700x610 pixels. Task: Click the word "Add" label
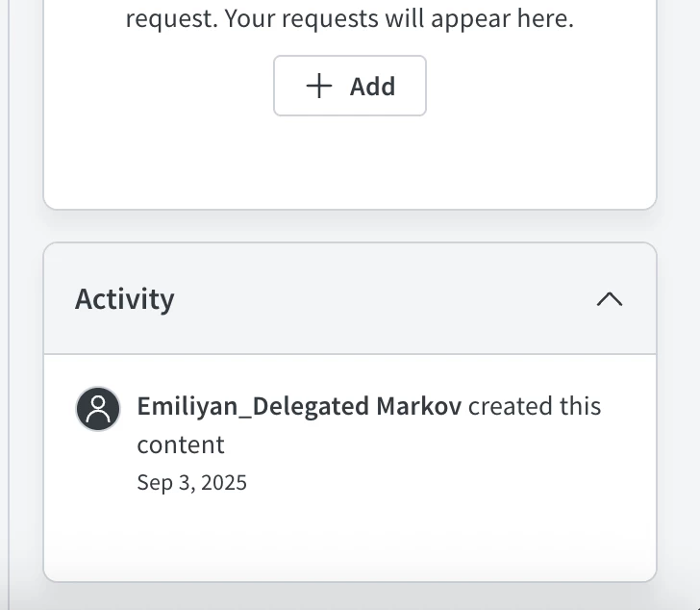372,87
